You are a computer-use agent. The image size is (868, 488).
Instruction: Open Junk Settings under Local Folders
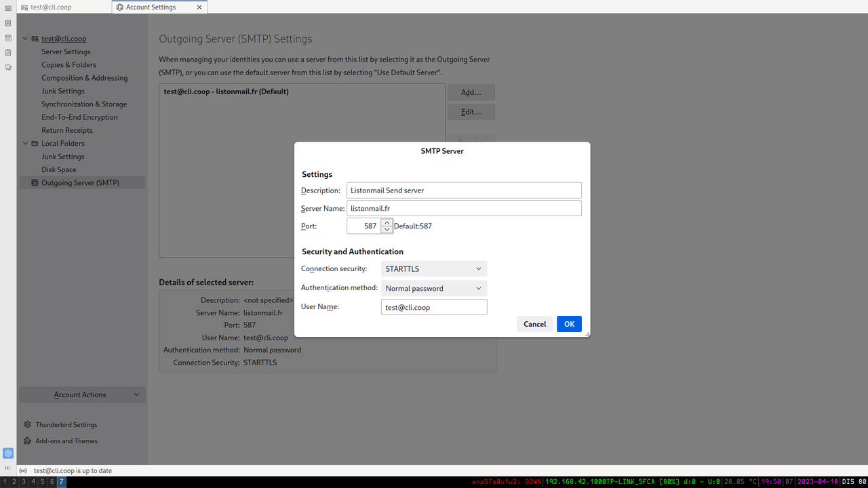pos(63,157)
